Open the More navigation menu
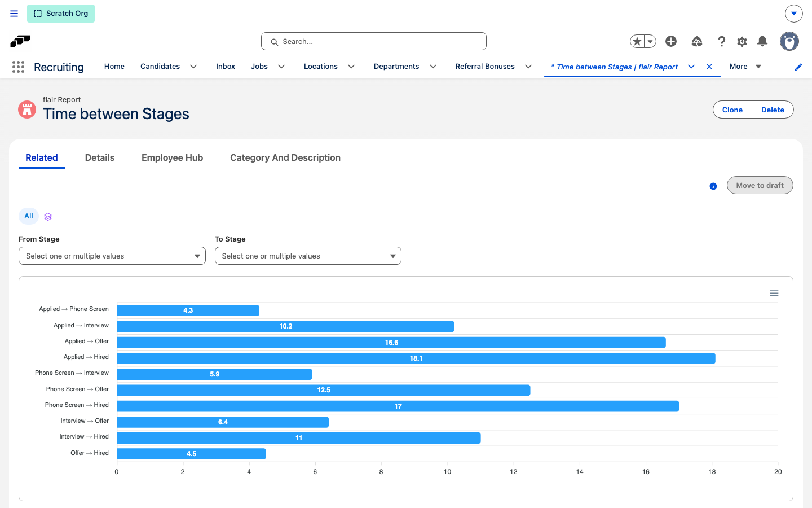812x508 pixels. (x=745, y=67)
